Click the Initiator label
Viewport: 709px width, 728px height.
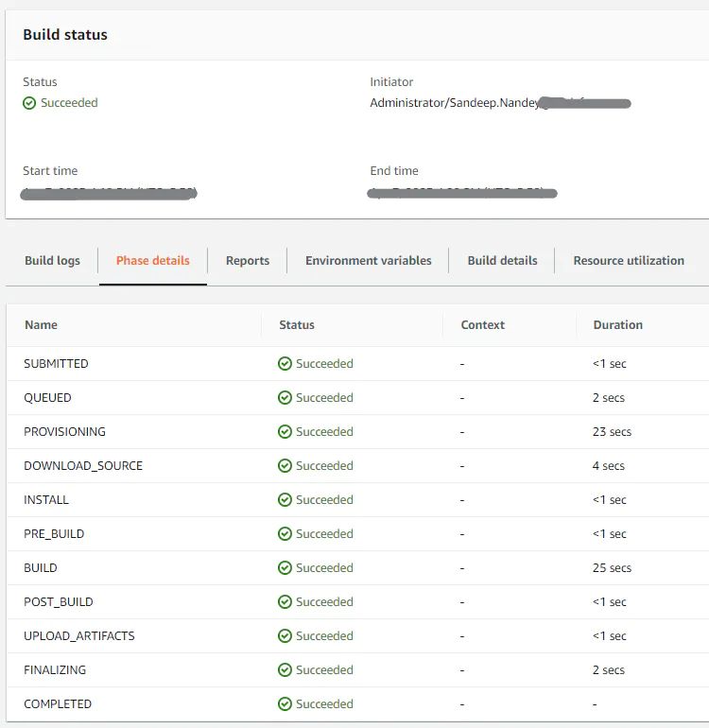coord(391,82)
